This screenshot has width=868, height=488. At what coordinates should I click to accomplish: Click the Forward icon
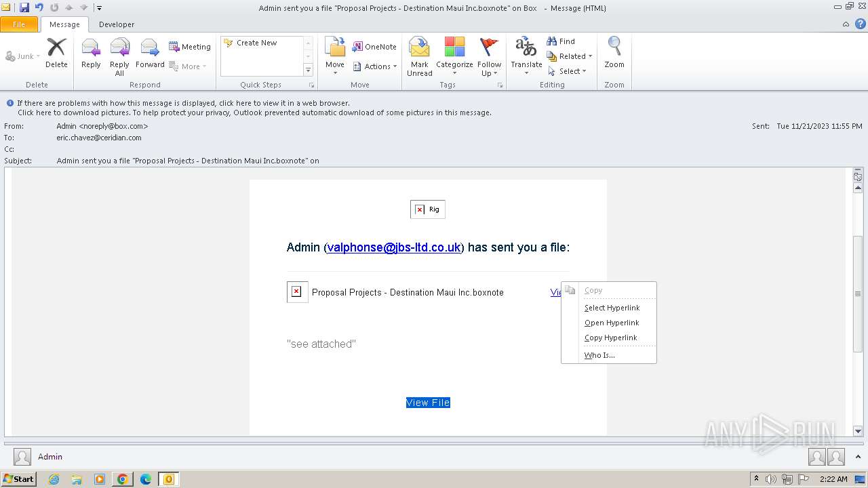pyautogui.click(x=150, y=53)
